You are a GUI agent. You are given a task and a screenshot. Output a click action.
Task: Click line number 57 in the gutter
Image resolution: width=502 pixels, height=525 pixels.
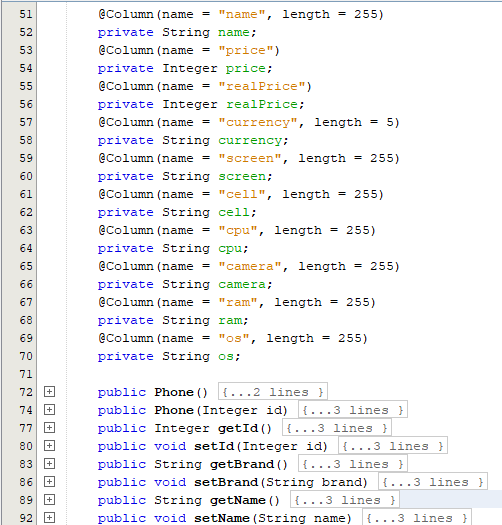pos(26,122)
